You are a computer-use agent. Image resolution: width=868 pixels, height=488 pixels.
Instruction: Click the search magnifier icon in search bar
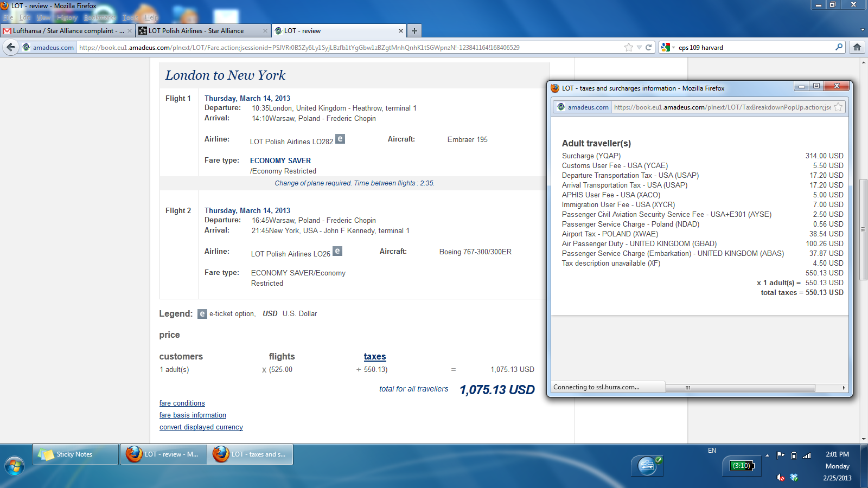[839, 47]
